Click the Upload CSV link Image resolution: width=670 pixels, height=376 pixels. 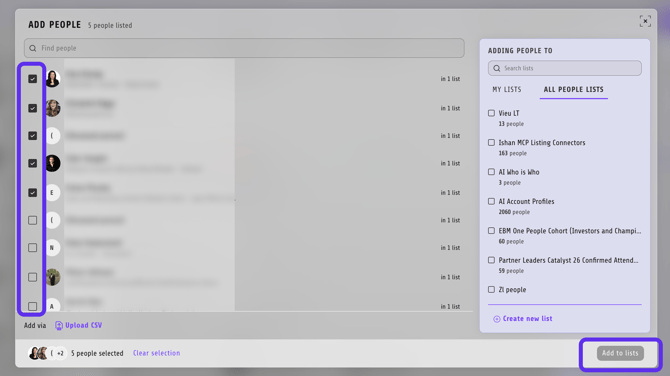click(x=84, y=325)
